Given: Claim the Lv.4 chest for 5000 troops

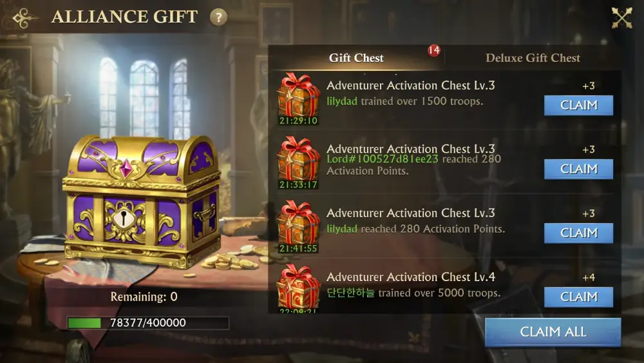Looking at the screenshot, I should point(578,297).
